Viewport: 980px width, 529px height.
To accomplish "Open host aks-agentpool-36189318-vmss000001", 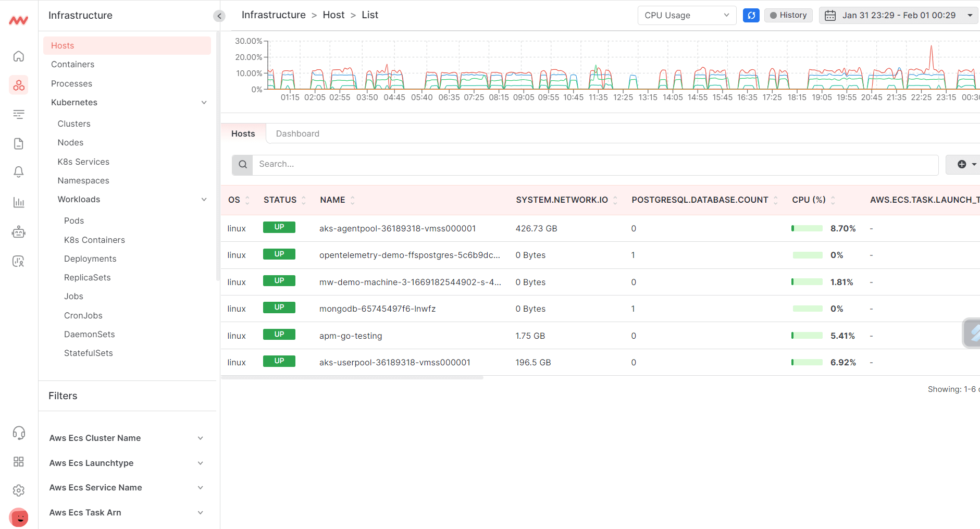I will pyautogui.click(x=397, y=228).
